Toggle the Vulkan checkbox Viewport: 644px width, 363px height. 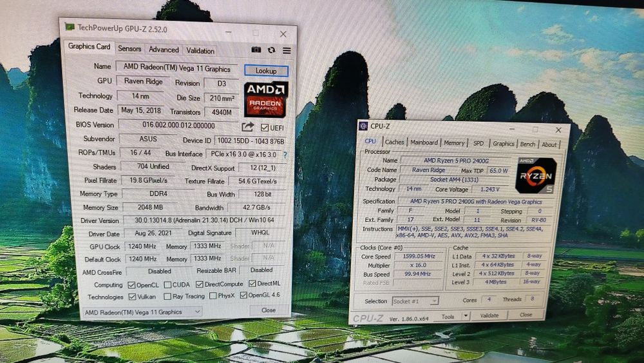point(132,297)
